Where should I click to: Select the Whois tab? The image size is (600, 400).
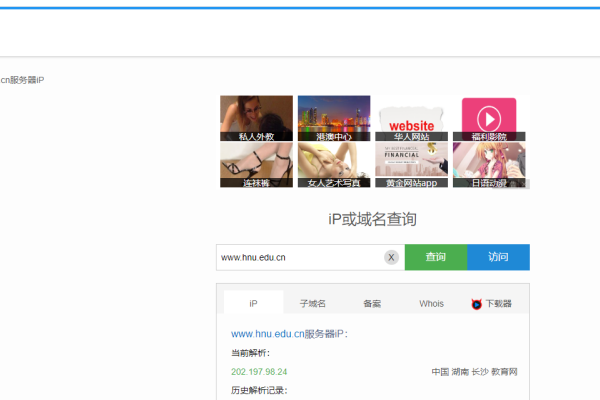(x=431, y=303)
